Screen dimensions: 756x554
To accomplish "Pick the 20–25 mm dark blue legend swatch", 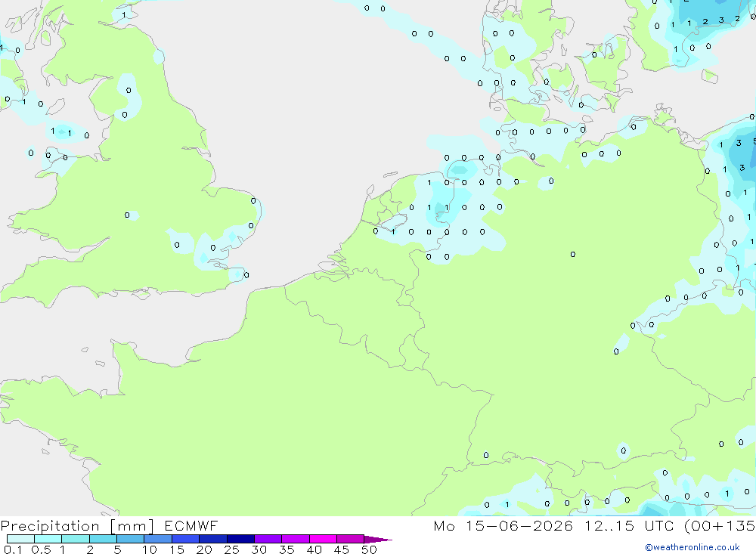I will [213, 539].
